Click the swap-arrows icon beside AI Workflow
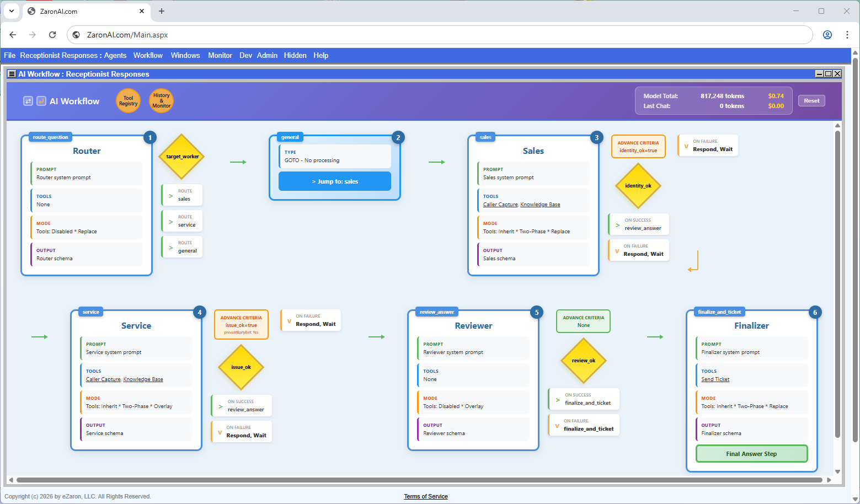The height and width of the screenshot is (504, 860). (x=28, y=101)
